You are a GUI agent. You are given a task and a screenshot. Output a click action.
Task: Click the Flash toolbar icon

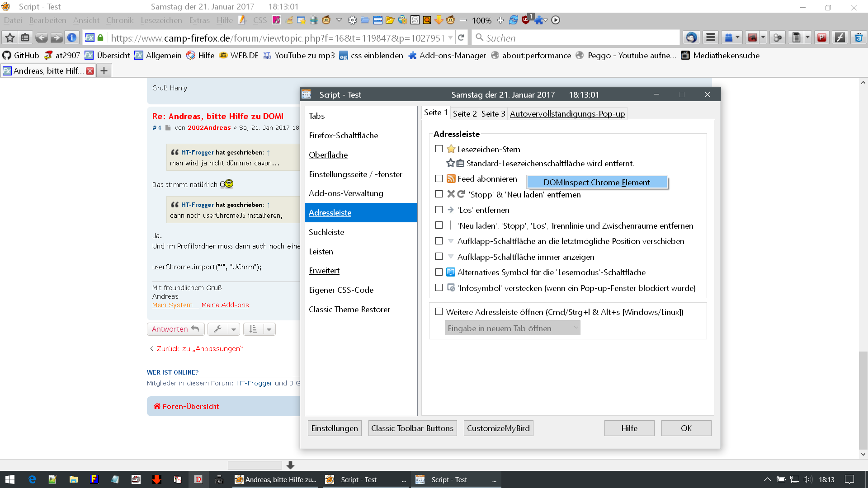click(x=840, y=38)
